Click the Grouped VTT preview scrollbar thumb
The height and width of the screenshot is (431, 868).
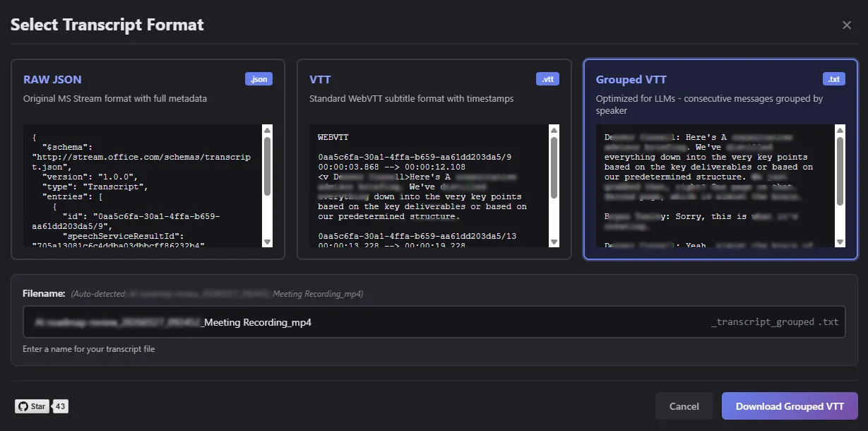point(840,171)
